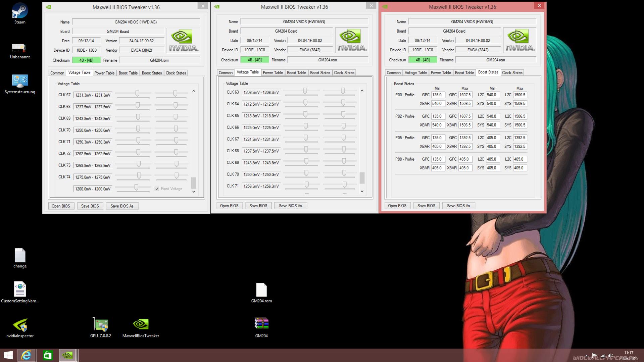Select the change file on desktop

click(20, 258)
